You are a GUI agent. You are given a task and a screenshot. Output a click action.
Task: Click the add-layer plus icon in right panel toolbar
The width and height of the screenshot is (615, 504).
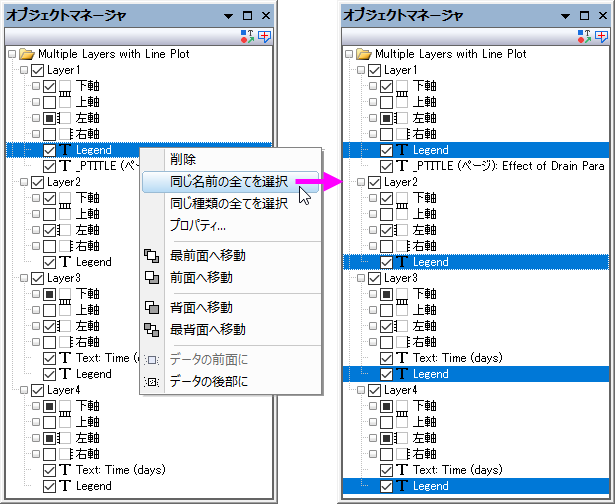coord(601,36)
